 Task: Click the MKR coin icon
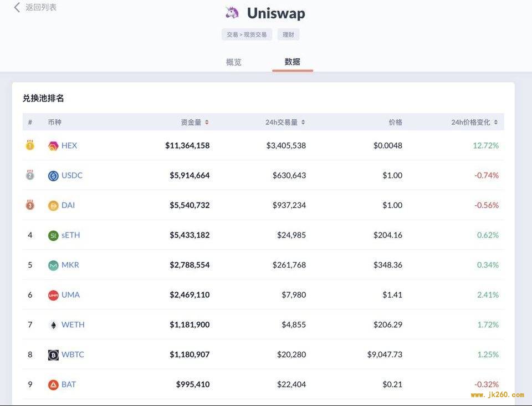coord(53,265)
